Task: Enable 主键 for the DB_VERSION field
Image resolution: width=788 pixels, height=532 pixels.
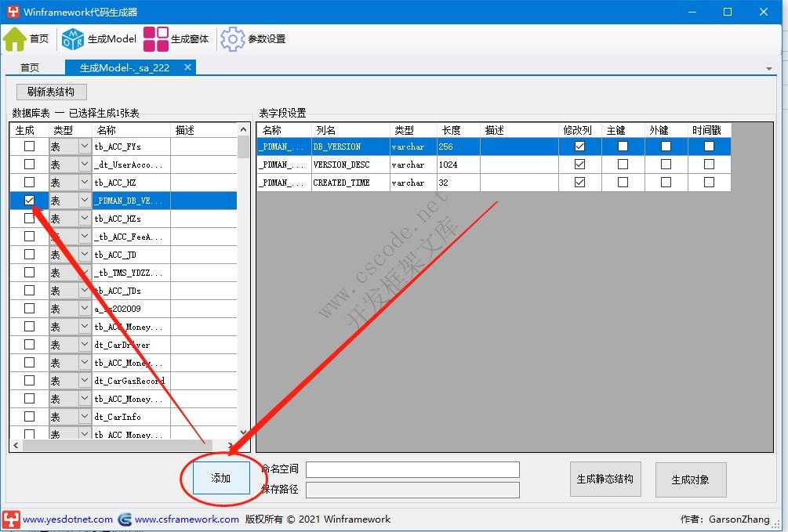Action: (623, 146)
